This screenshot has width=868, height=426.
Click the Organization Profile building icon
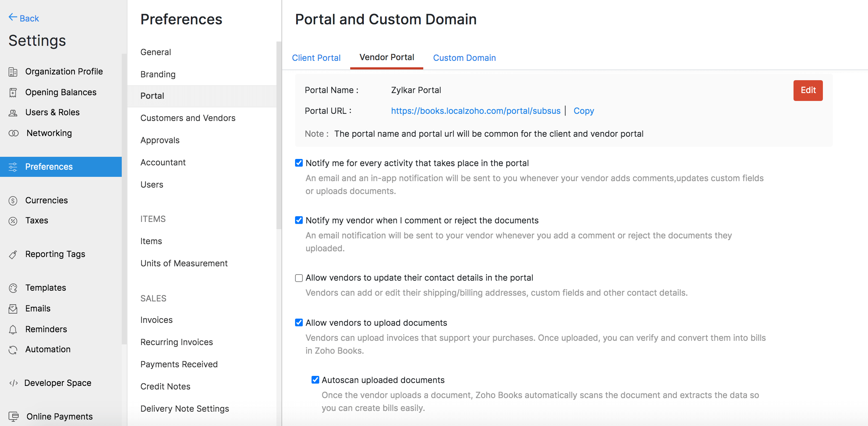13,72
